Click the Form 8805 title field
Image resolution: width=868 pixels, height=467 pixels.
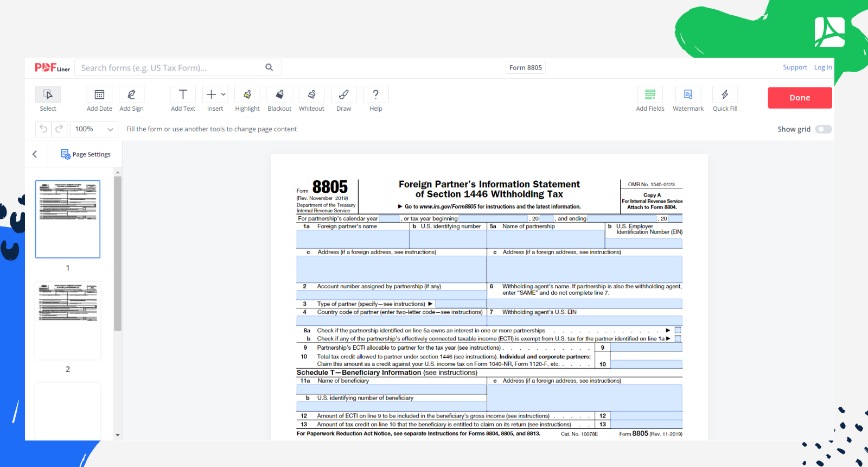[x=525, y=67]
